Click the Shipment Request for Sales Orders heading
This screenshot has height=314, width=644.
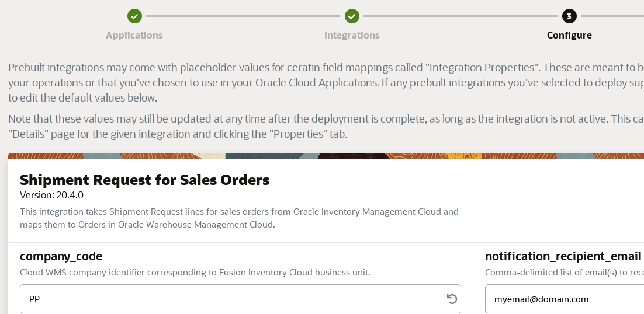click(145, 180)
